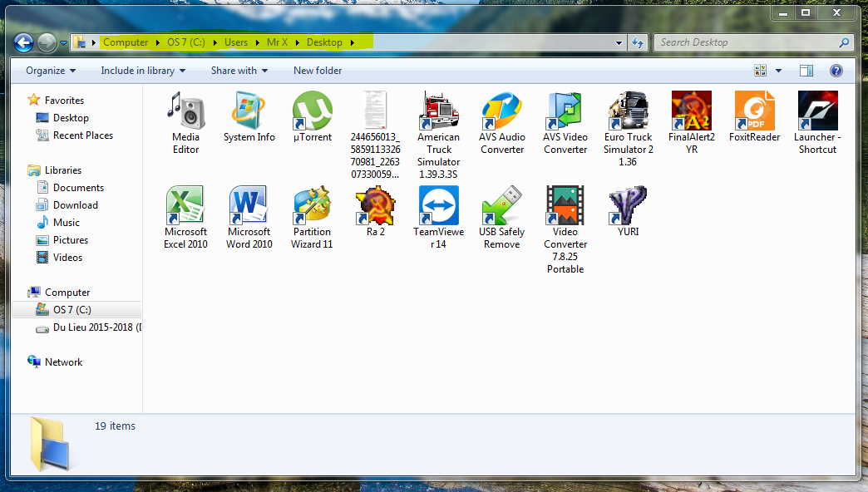868x492 pixels.
Task: Refresh the folder view
Action: (x=638, y=42)
